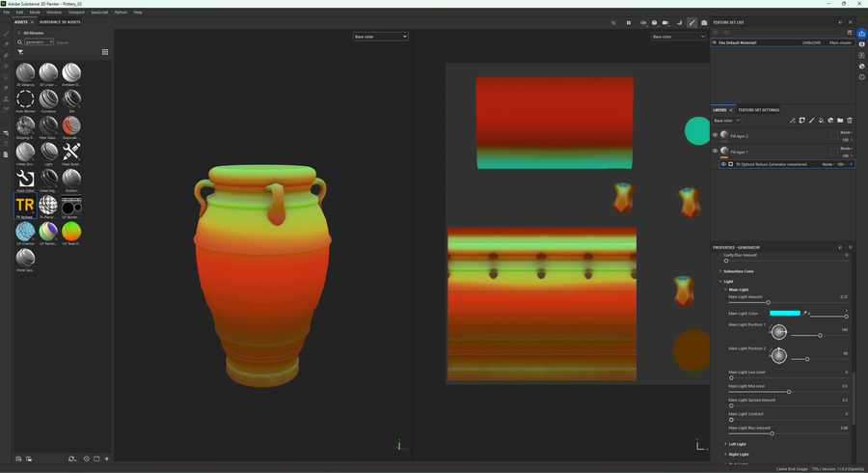Image resolution: width=868 pixels, height=473 pixels.
Task: Hide Fill layer 2 visibility
Action: [715, 135]
